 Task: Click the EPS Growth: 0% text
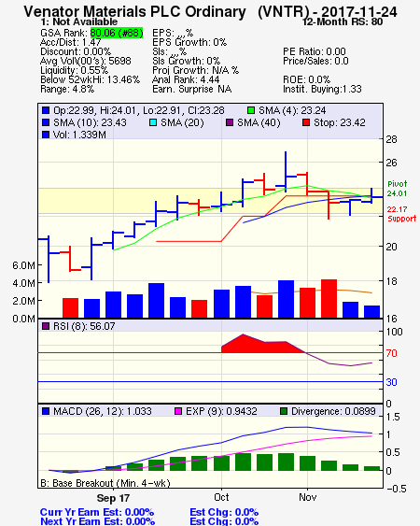(x=189, y=42)
